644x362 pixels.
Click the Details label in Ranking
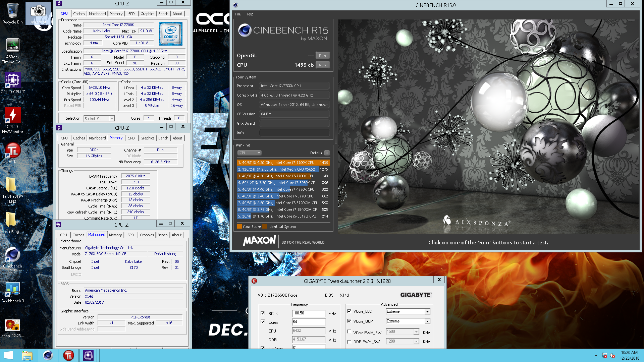tap(316, 153)
